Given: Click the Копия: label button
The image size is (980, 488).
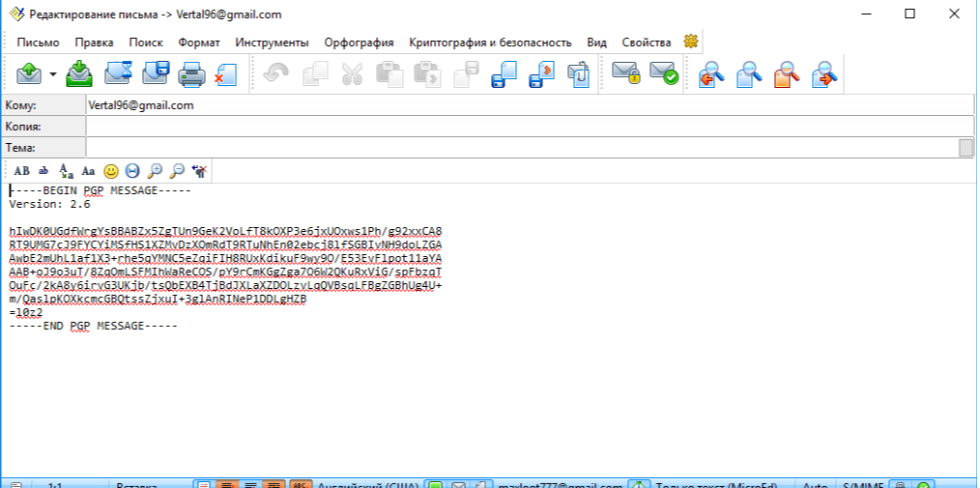Looking at the screenshot, I should coord(43,127).
